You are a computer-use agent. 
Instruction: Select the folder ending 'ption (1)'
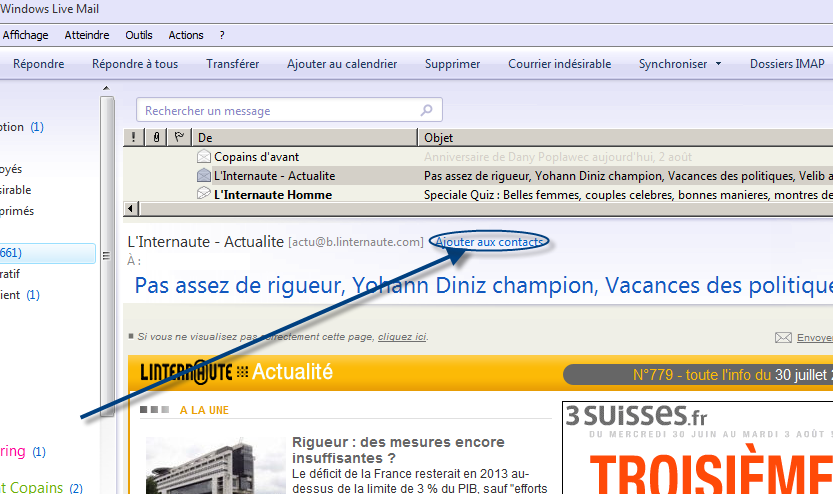(x=22, y=127)
